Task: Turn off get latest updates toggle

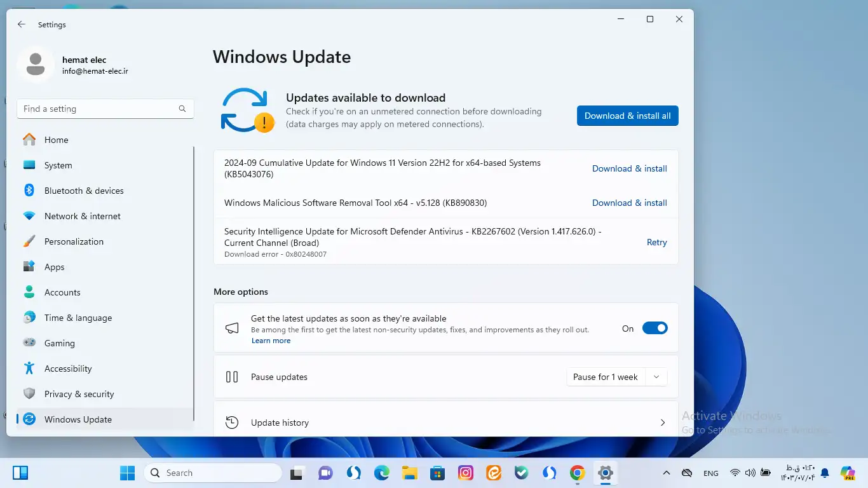Action: pyautogui.click(x=654, y=329)
